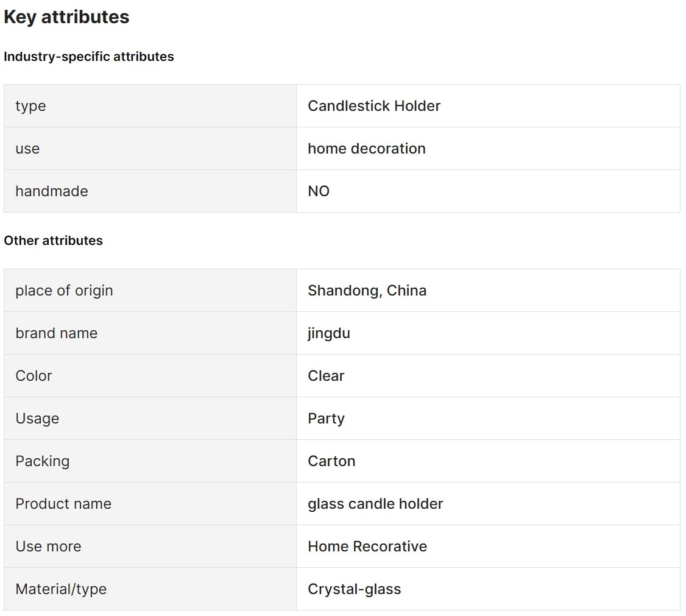Select the Candlestick Holder value
686x616 pixels.
pyautogui.click(x=374, y=106)
